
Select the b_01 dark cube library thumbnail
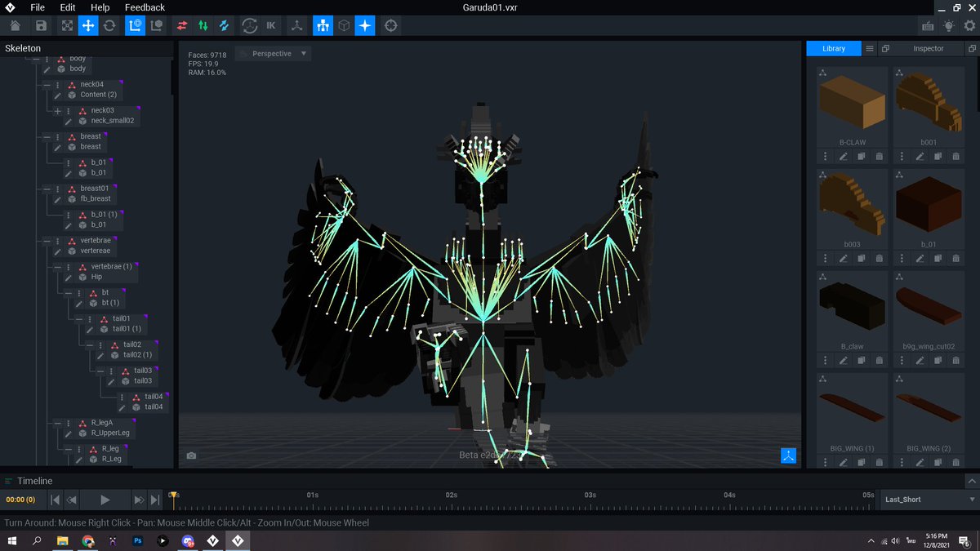[928, 204]
